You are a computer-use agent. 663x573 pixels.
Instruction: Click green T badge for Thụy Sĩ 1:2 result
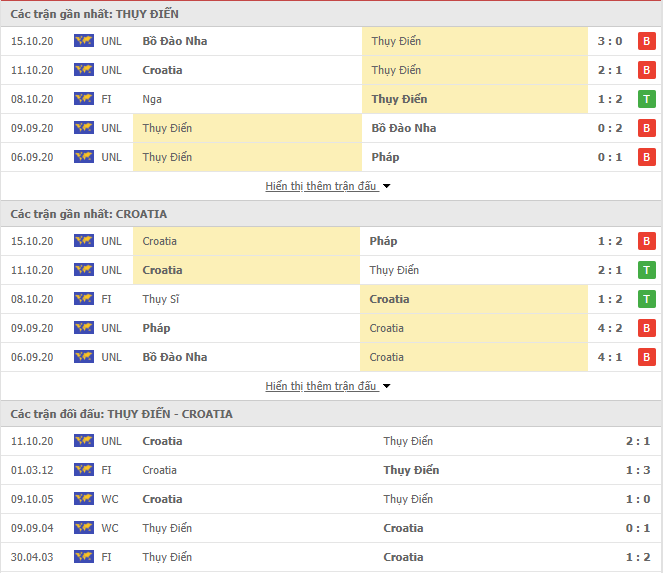click(647, 299)
